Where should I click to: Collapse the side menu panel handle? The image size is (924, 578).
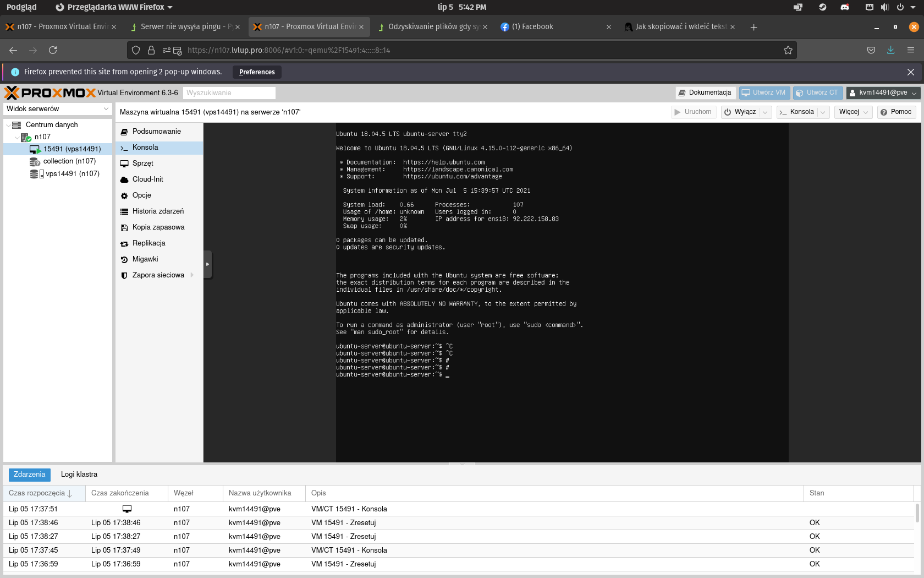pyautogui.click(x=207, y=265)
